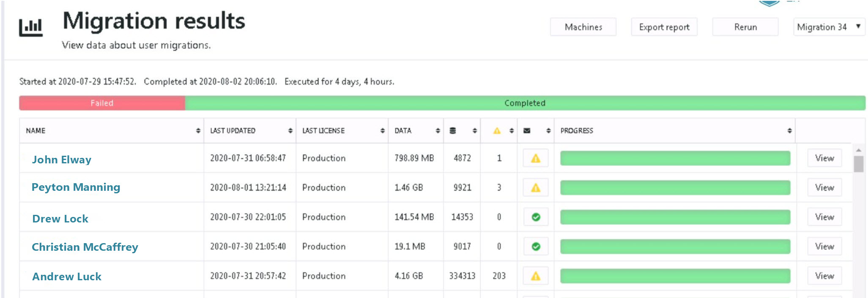Screen dimensions: 868x298
Task: Open the Migration 34 dropdown
Action: (829, 27)
